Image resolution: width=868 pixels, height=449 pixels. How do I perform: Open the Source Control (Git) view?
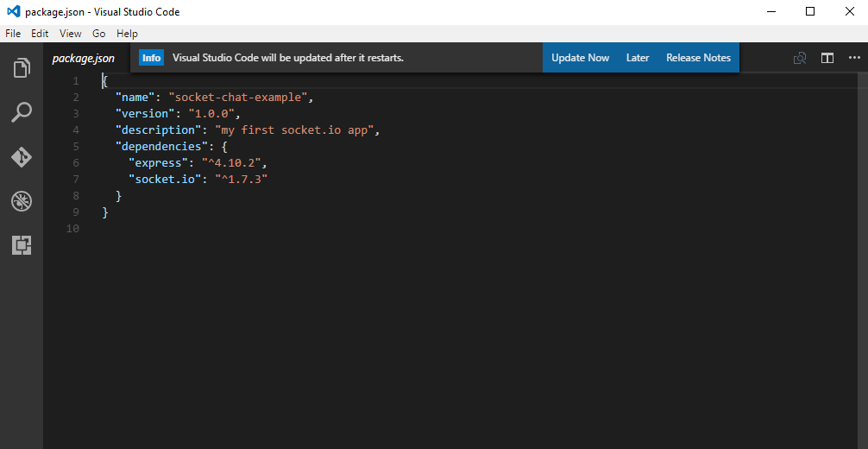(x=22, y=157)
